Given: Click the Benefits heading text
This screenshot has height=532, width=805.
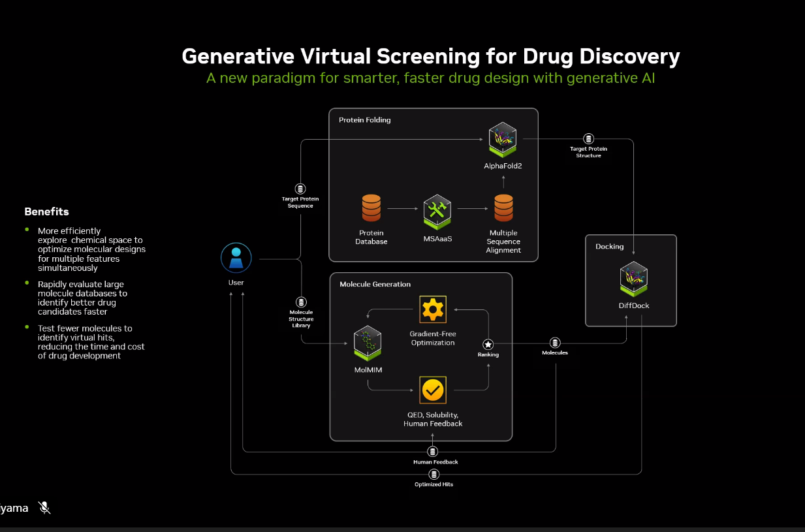Looking at the screenshot, I should point(46,211).
